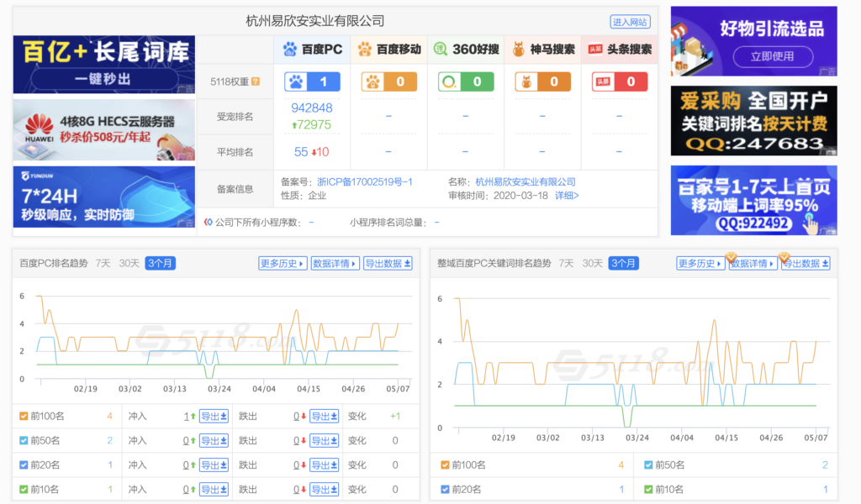Viewport: 861px width, 504px height.
Task: Select the 30天 range for the 整域 keyword trend
Action: pos(593,263)
